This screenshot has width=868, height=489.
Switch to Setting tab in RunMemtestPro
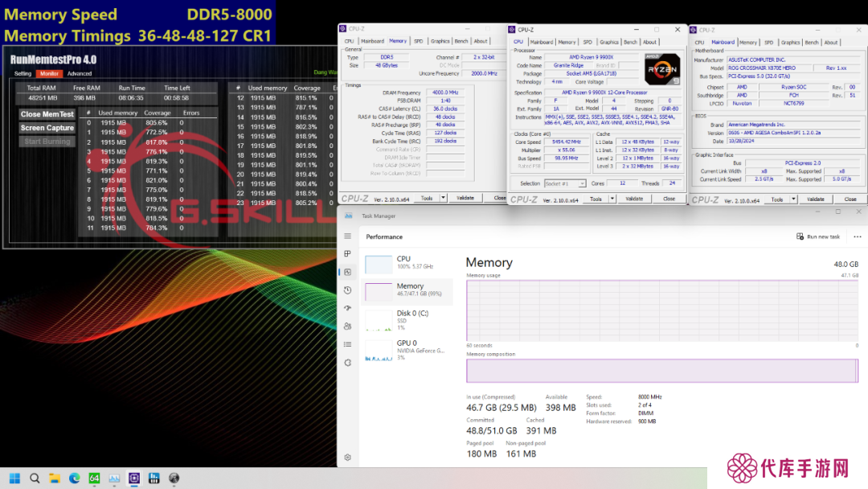pos(23,73)
